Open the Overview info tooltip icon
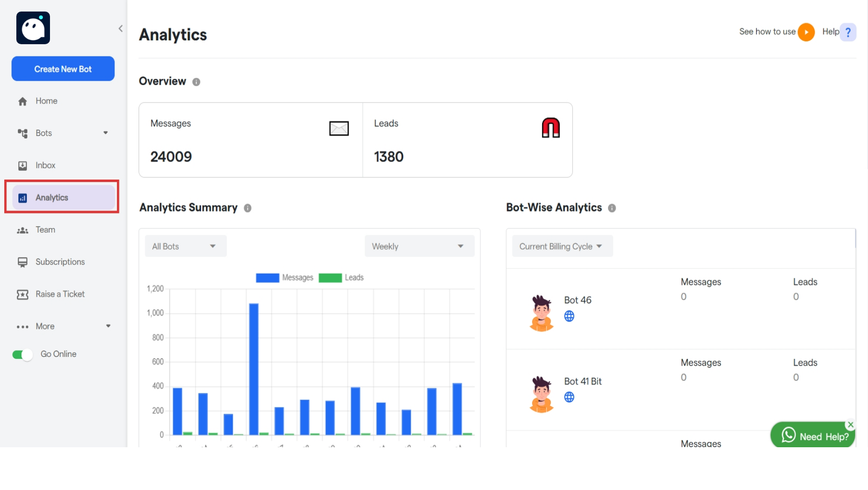This screenshot has width=868, height=490. pyautogui.click(x=196, y=82)
